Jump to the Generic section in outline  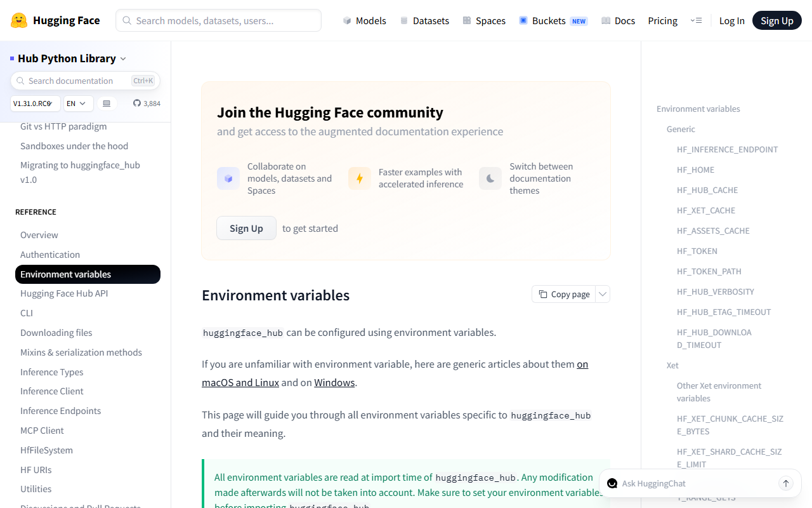[x=681, y=129]
